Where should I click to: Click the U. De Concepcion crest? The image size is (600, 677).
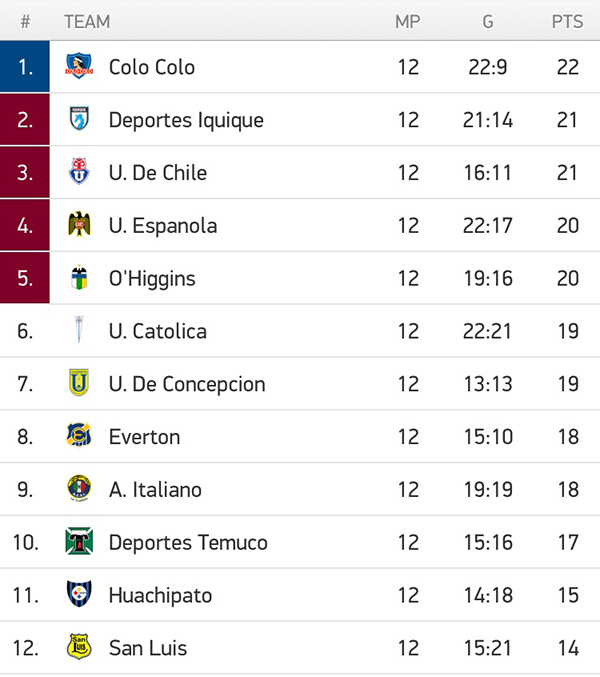[79, 383]
